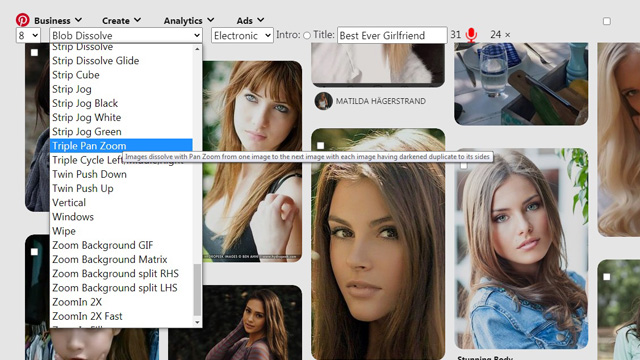This screenshot has height=360, width=640.
Task: Click the number 31 beside title field
Action: click(456, 35)
